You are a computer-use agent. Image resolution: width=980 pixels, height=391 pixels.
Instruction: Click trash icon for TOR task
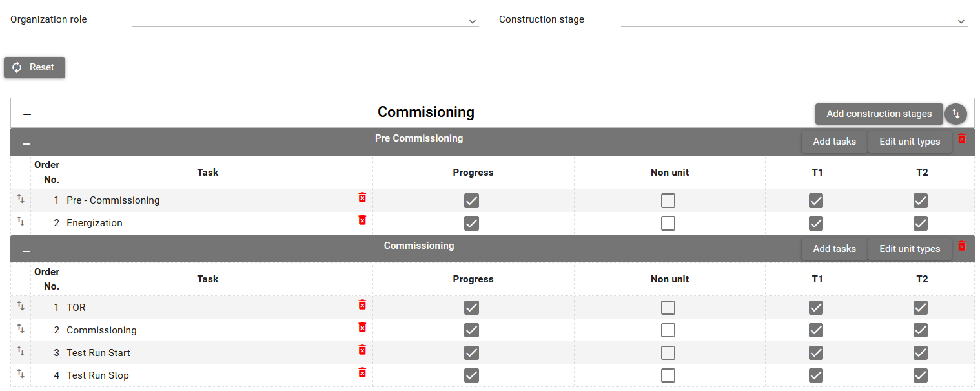[362, 305]
